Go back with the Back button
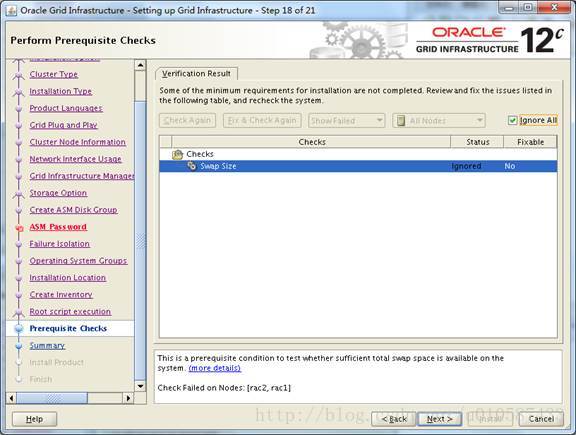This screenshot has width=576, height=435. 394,419
